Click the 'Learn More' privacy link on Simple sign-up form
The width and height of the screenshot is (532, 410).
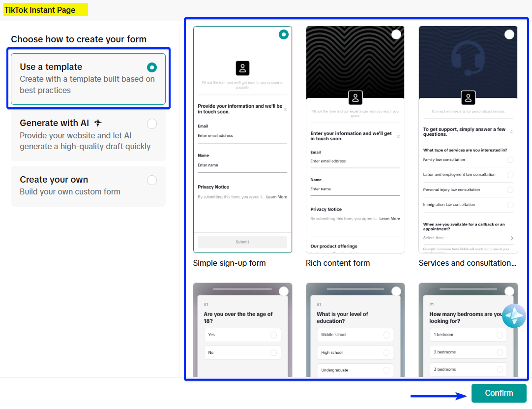[276, 196]
